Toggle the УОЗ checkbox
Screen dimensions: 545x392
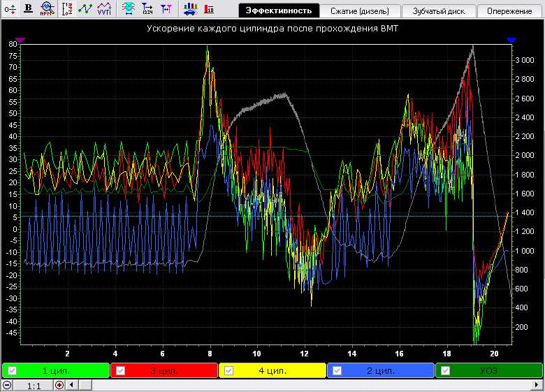pyautogui.click(x=445, y=370)
